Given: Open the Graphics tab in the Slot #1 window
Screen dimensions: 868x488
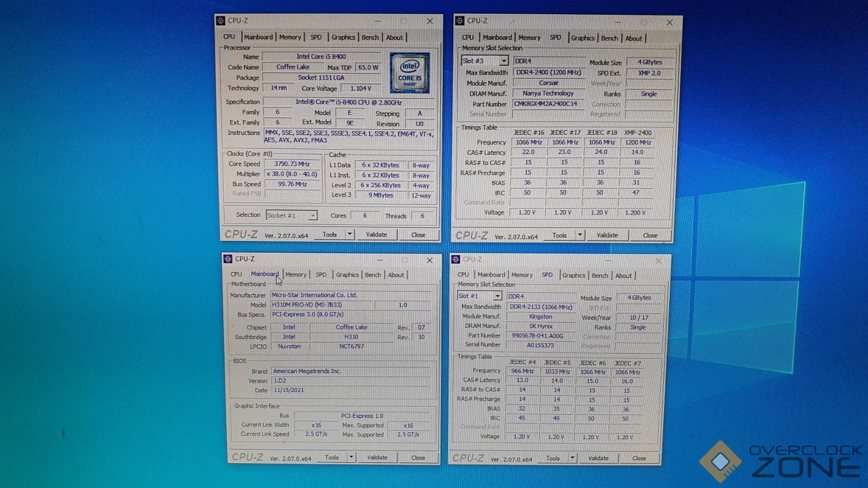Looking at the screenshot, I should (573, 276).
